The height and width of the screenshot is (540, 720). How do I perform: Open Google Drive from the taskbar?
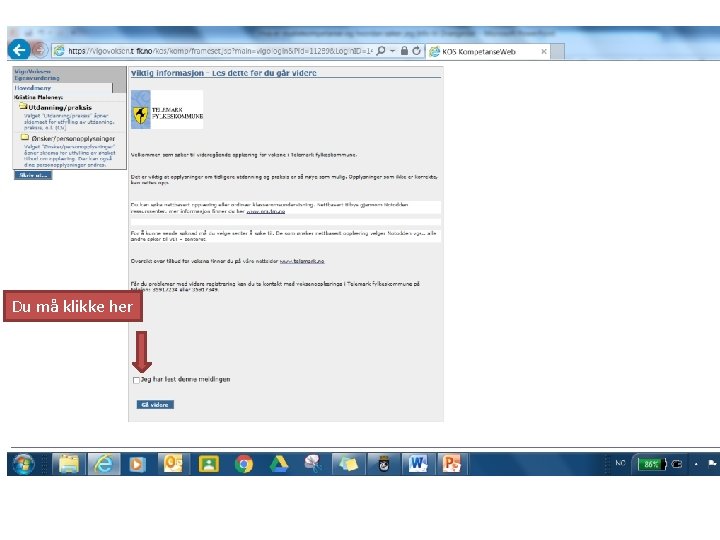279,464
